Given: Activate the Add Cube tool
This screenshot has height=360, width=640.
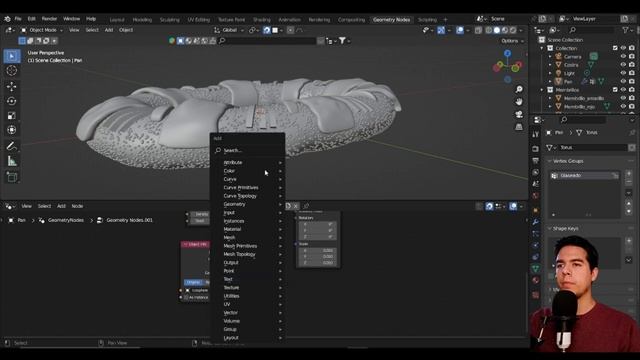Looking at the screenshot, I should pos(12,177).
